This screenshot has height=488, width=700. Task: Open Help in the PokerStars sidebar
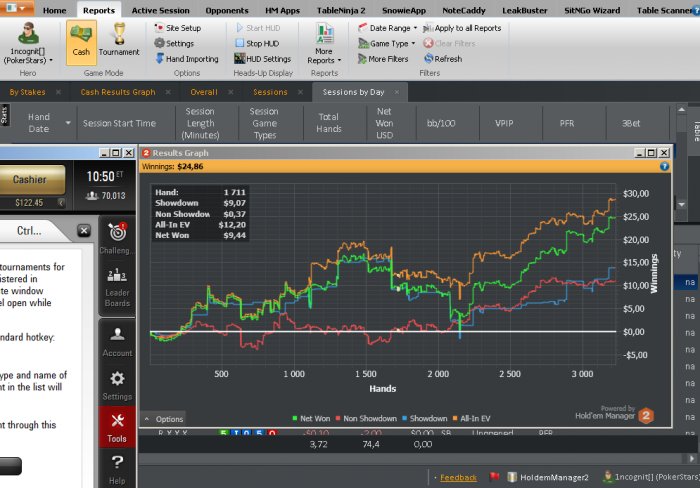[x=117, y=470]
